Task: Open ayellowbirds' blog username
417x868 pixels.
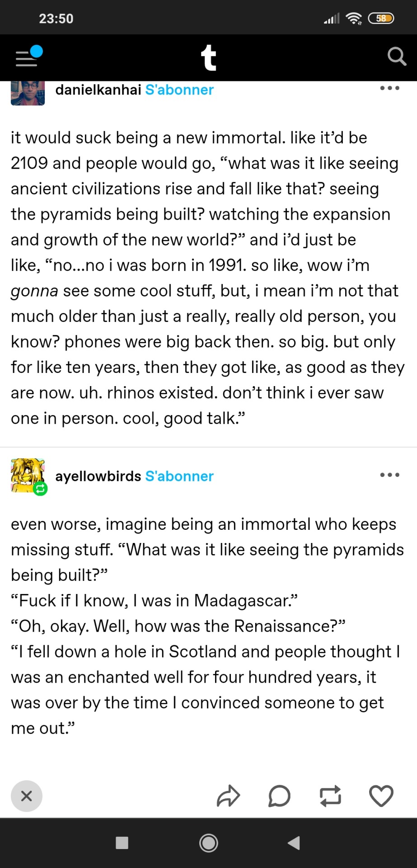Action: [98, 476]
